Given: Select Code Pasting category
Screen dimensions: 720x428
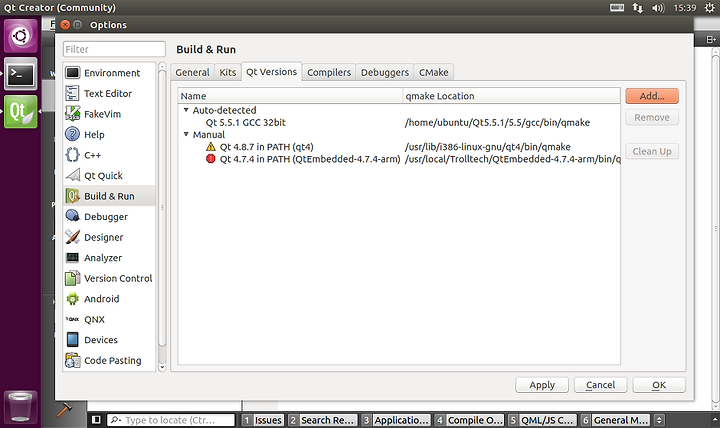Looking at the screenshot, I should pos(109,360).
